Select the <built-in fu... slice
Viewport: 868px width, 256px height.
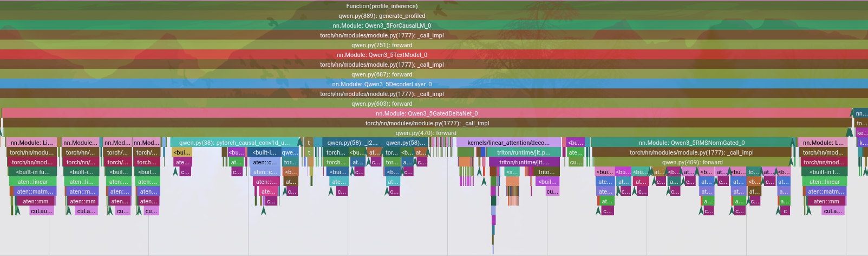click(x=32, y=172)
